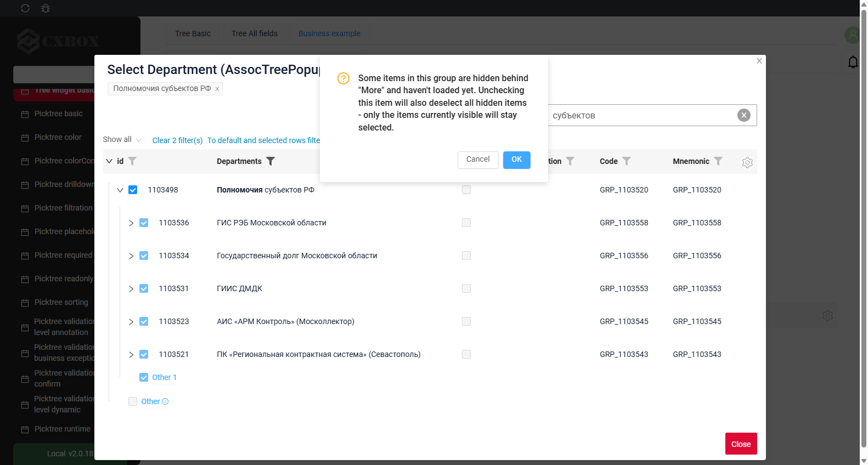Click the Other 1 load more link
This screenshot has height=465, width=868.
click(165, 377)
